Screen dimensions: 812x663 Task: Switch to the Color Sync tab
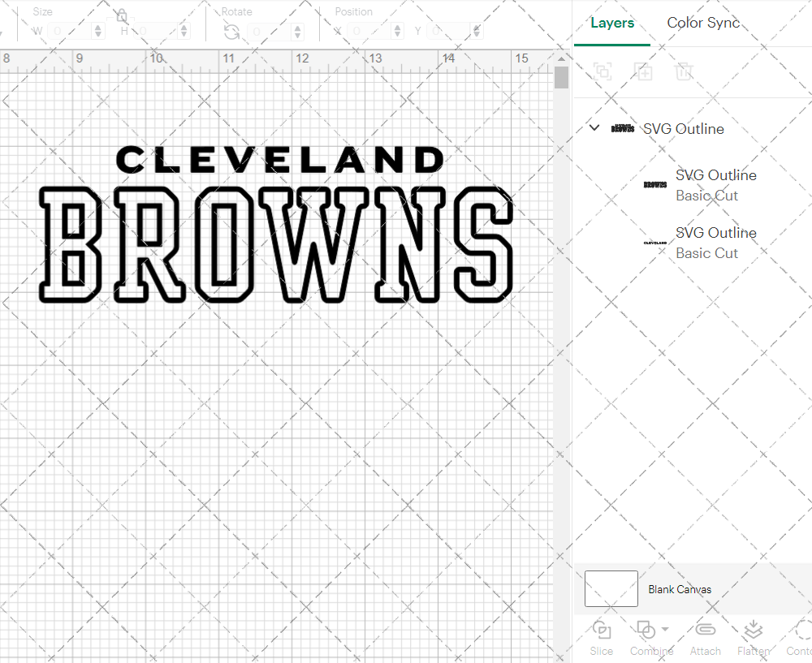tap(703, 23)
